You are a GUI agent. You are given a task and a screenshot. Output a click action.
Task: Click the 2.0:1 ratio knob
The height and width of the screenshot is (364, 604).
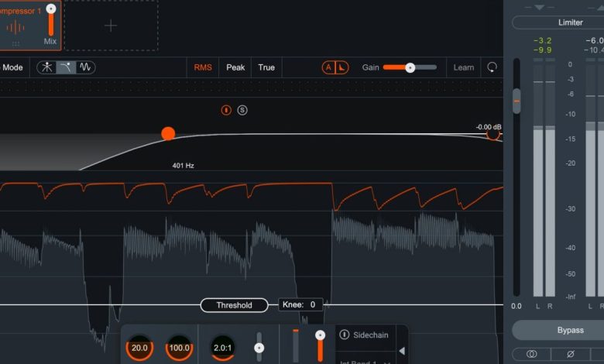(223, 348)
